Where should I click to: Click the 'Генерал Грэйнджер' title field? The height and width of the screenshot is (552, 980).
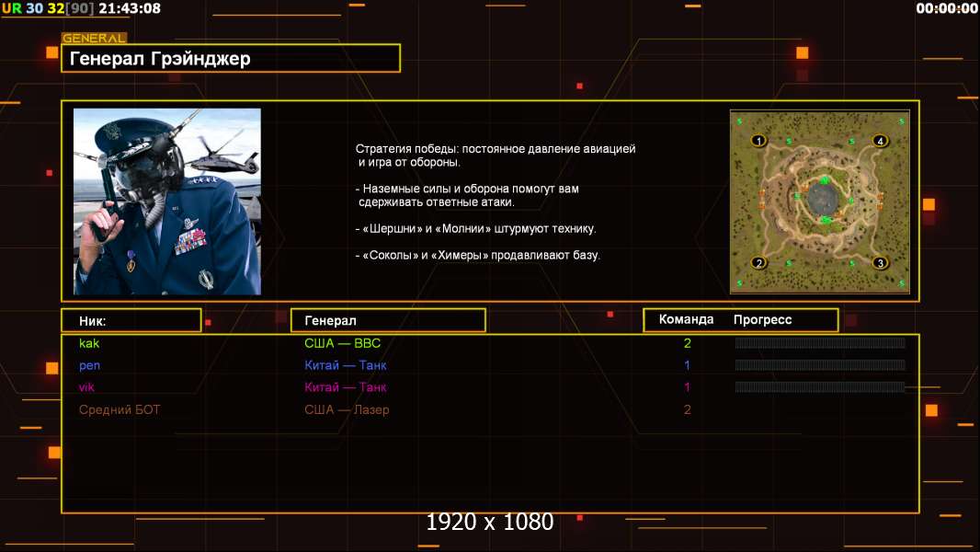point(231,58)
